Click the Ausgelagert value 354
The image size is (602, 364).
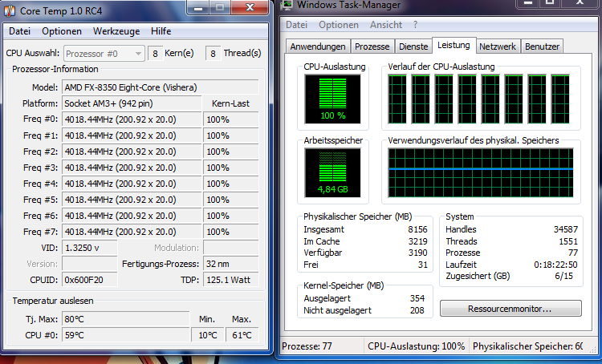pyautogui.click(x=417, y=298)
